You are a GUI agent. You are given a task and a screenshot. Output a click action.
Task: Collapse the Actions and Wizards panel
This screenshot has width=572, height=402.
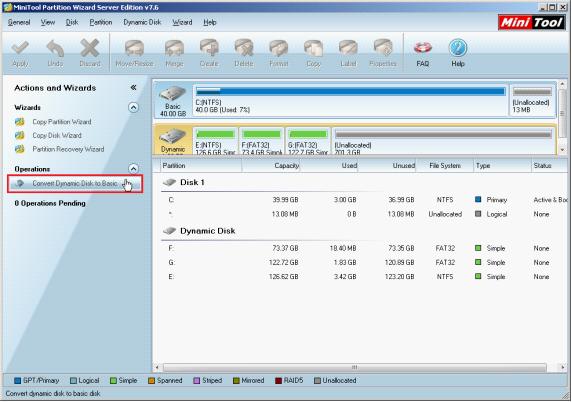point(134,88)
